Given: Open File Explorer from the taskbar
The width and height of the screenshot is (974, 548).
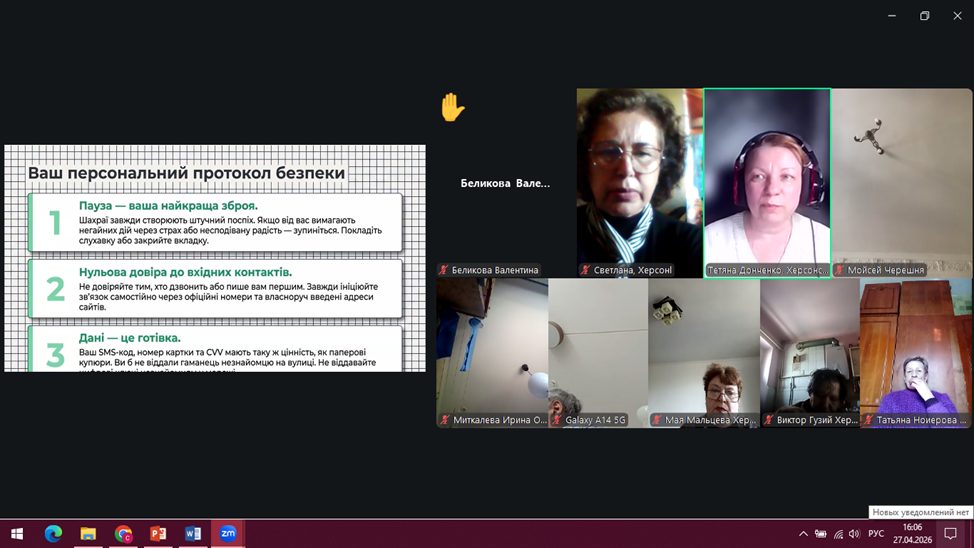Looking at the screenshot, I should (88, 533).
